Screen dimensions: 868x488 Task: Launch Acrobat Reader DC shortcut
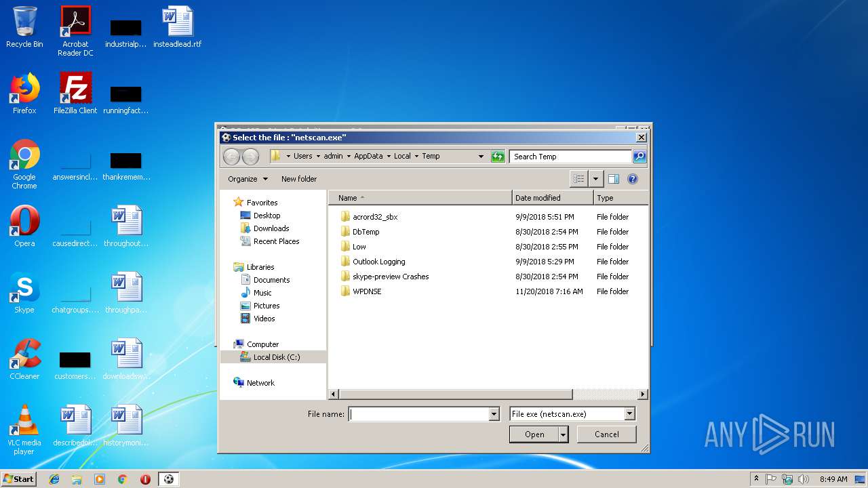[75, 31]
